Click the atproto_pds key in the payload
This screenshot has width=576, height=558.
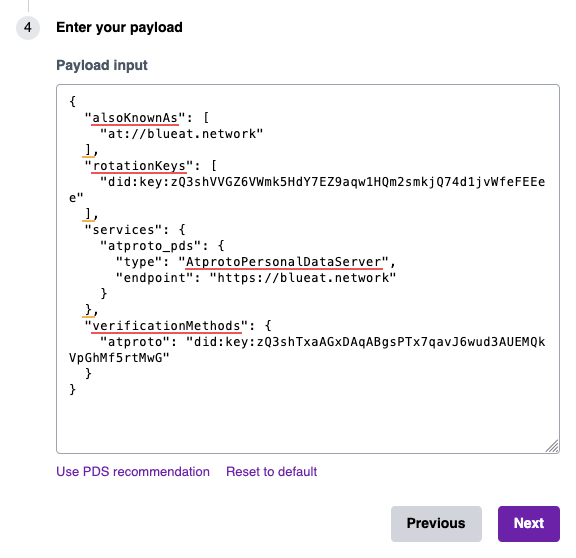(x=151, y=246)
